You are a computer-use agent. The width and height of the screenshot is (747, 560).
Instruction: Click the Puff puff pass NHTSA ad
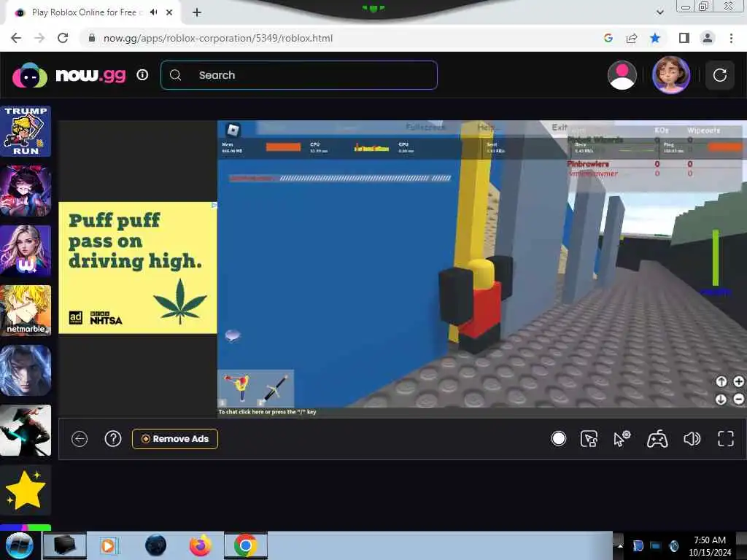[x=138, y=268]
